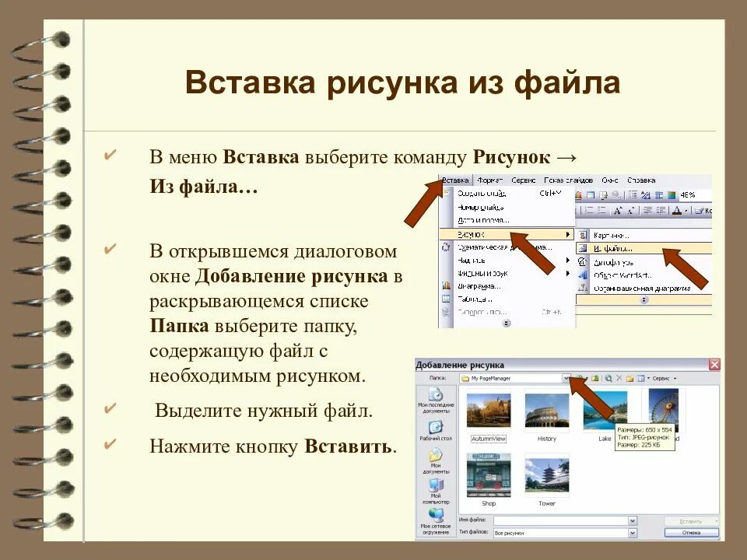Click the decrease font size icon
The image size is (747, 560).
[x=631, y=211]
